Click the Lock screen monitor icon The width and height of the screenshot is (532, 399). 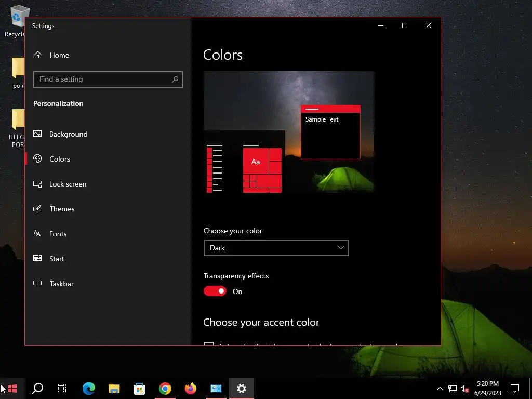pos(37,184)
